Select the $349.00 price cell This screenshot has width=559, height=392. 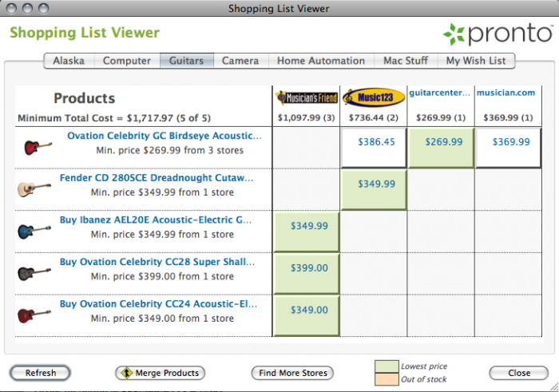tap(306, 315)
